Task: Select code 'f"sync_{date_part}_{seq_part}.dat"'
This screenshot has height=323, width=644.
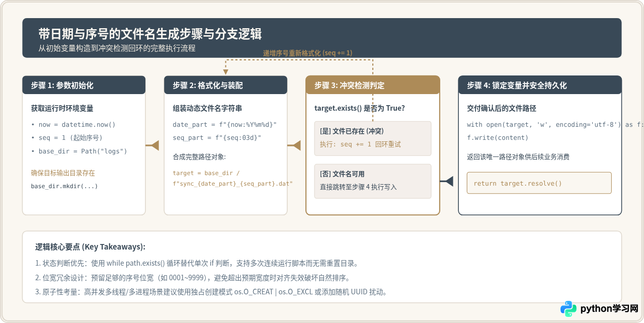Action: [x=232, y=184]
